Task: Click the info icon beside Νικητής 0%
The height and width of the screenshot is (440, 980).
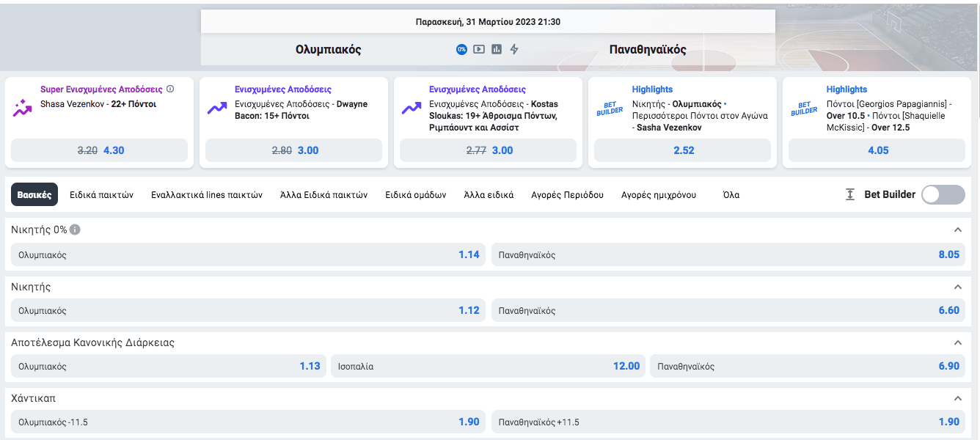Action: coord(75,230)
